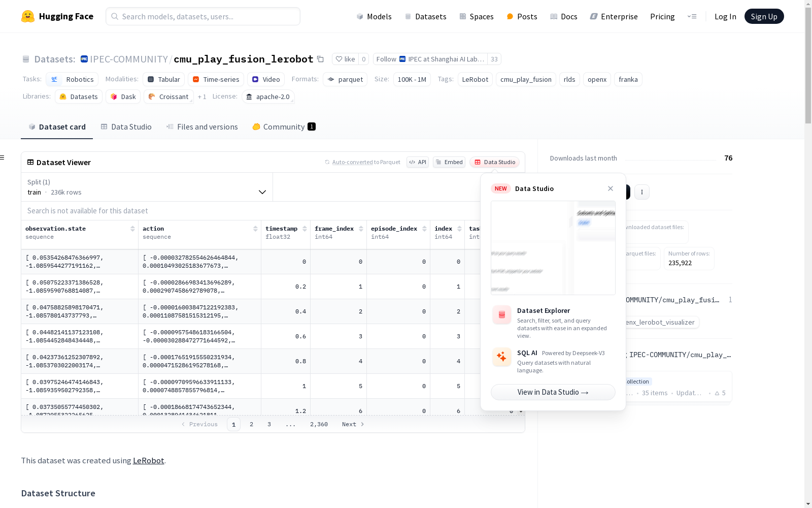The width and height of the screenshot is (812, 508).
Task: Click the Data Studio button in viewer header
Action: pos(495,162)
